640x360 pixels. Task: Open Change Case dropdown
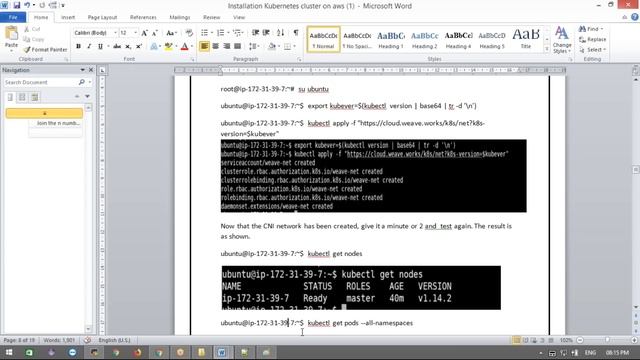pyautogui.click(x=171, y=33)
